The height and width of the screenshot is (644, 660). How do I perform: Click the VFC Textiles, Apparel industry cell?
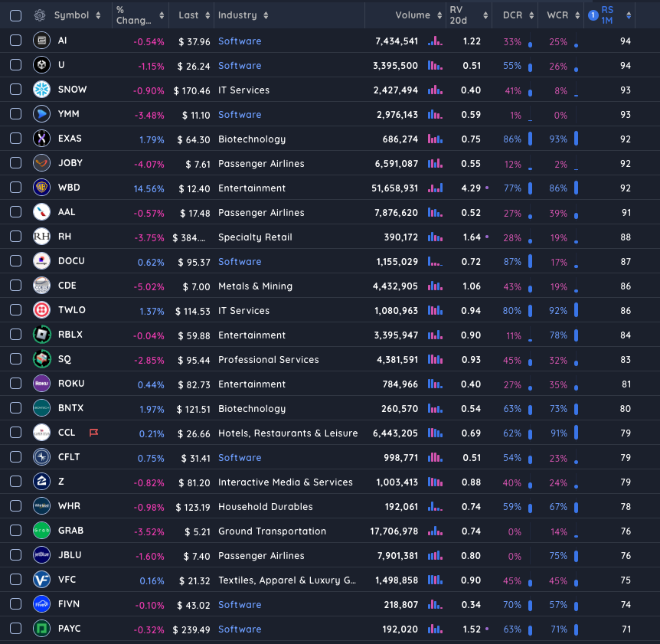click(287, 580)
